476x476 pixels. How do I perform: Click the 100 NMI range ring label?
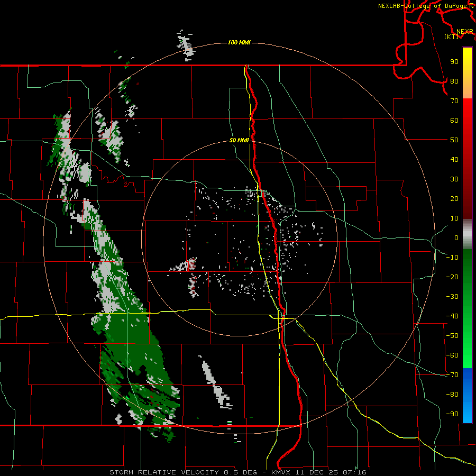[239, 42]
